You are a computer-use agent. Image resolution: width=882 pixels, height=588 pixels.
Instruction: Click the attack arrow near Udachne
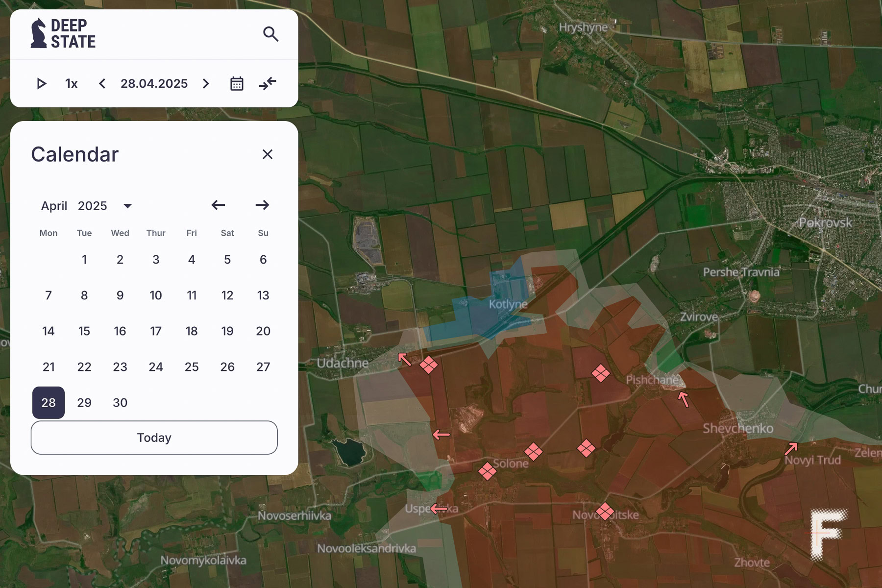(404, 359)
